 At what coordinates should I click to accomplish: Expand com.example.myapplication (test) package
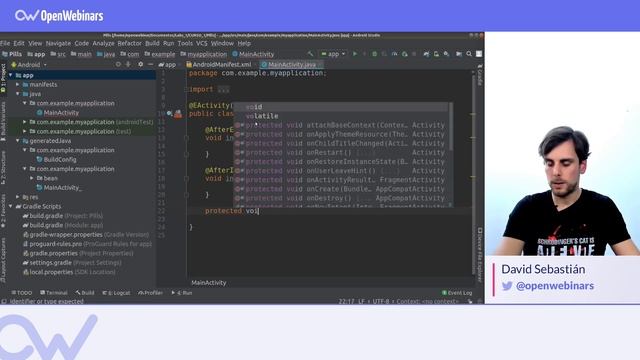point(24,131)
